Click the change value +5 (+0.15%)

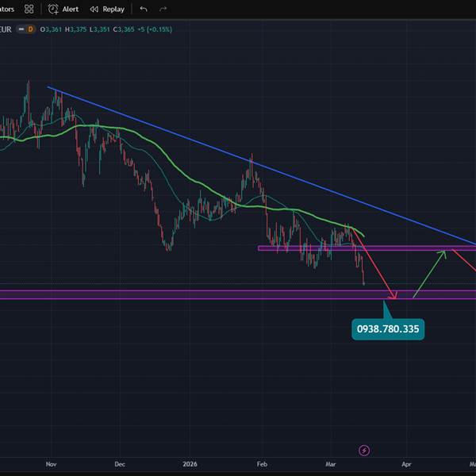(x=155, y=29)
